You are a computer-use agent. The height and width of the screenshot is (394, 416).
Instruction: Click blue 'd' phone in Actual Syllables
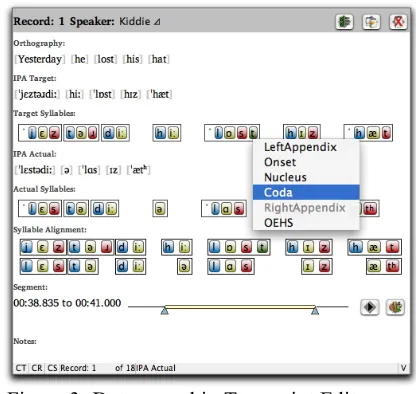(x=98, y=209)
